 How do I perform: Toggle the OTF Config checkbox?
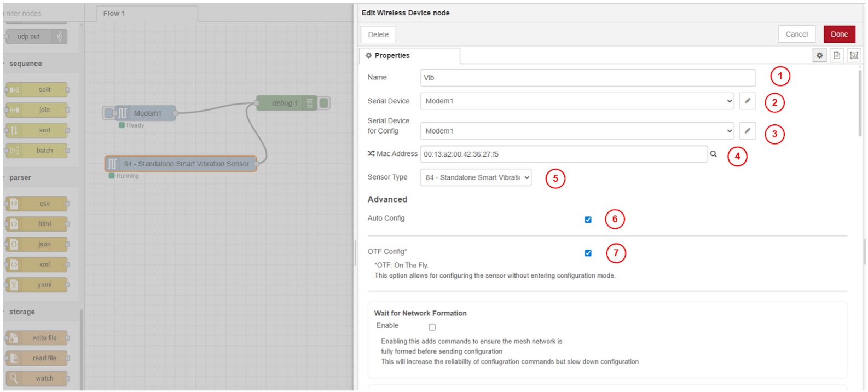(x=588, y=253)
